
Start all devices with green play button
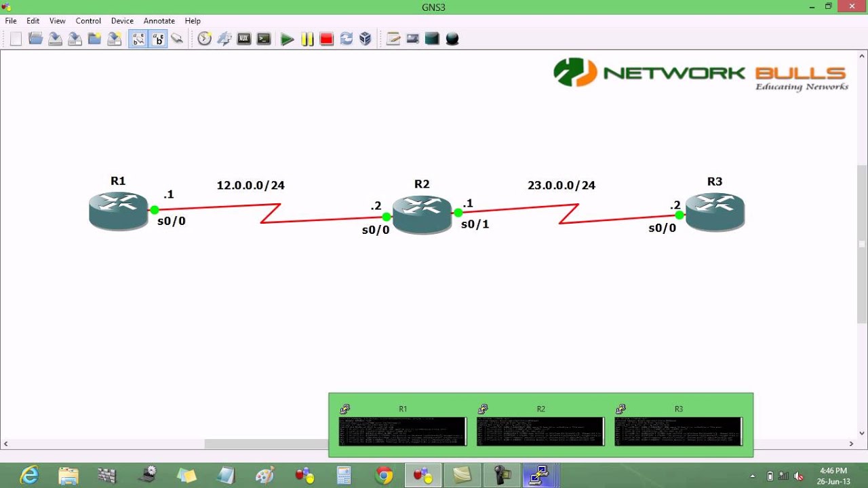[x=288, y=39]
